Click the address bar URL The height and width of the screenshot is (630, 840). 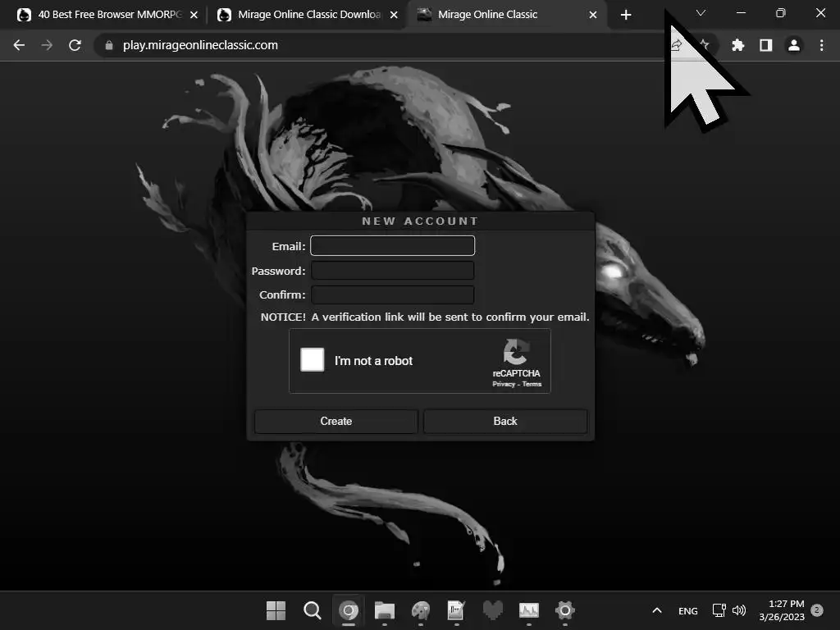200,46
